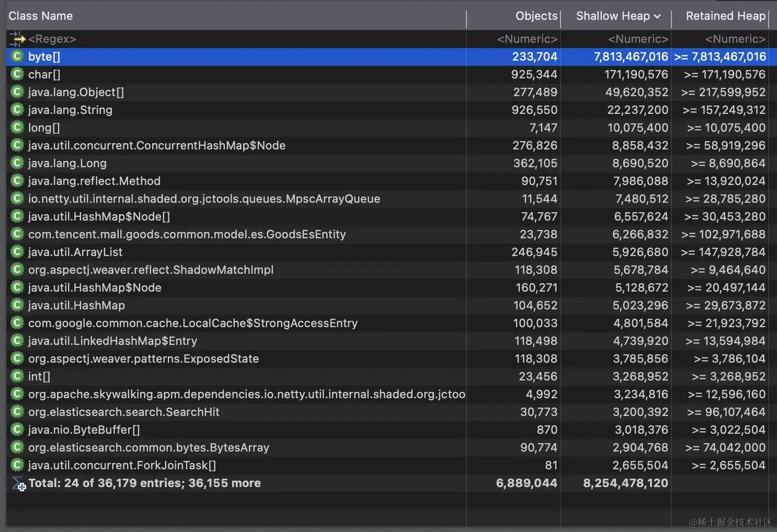Select the java.lang.String class name
The height and width of the screenshot is (532, 777).
[70, 110]
